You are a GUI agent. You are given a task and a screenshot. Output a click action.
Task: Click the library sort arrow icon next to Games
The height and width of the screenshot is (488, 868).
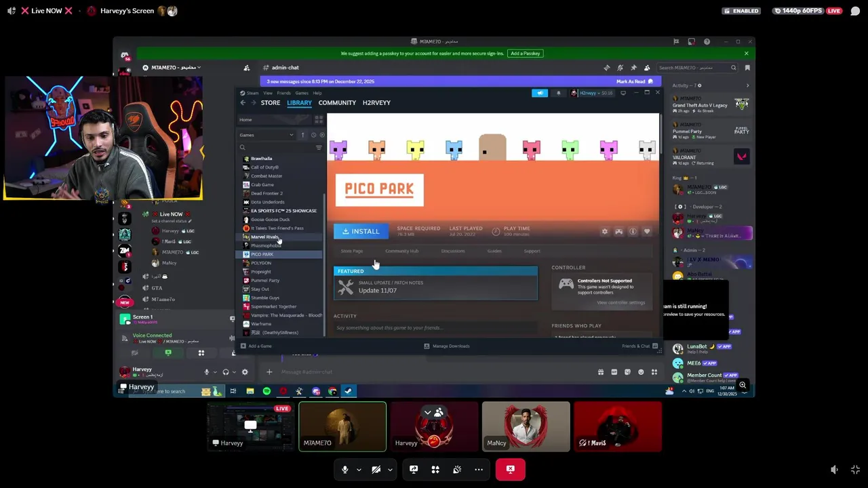(x=302, y=135)
